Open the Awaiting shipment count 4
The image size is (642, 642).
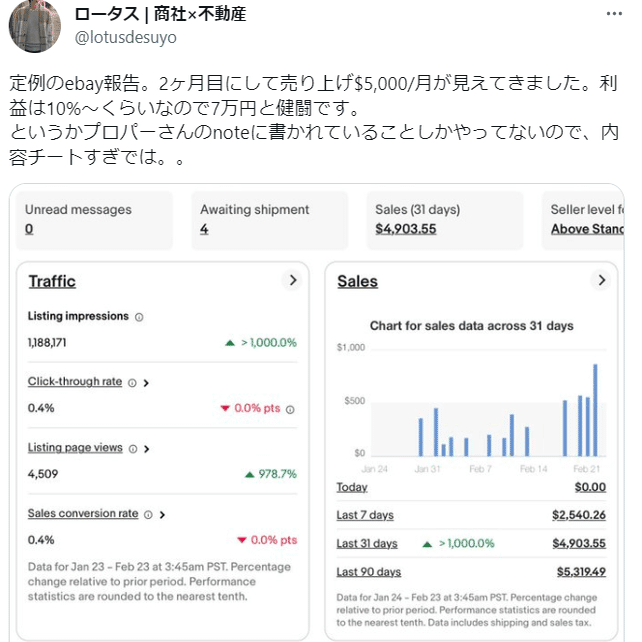point(204,229)
